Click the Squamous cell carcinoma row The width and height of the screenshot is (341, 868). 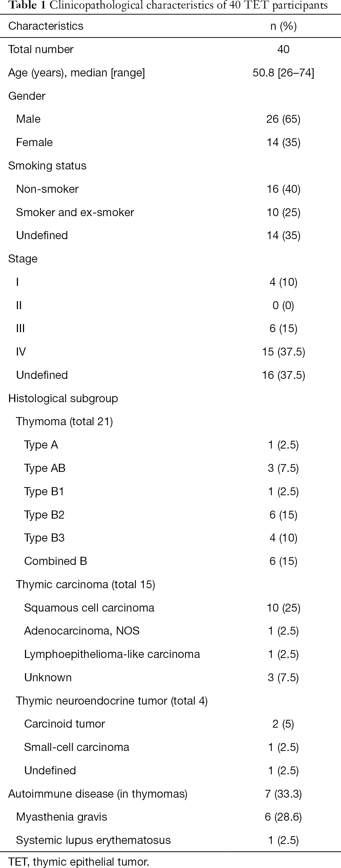click(x=170, y=608)
